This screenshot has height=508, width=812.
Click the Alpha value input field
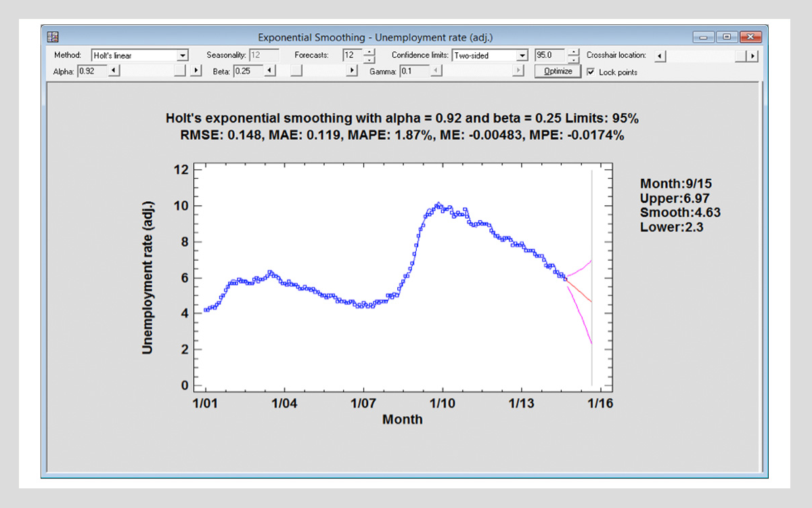click(91, 70)
